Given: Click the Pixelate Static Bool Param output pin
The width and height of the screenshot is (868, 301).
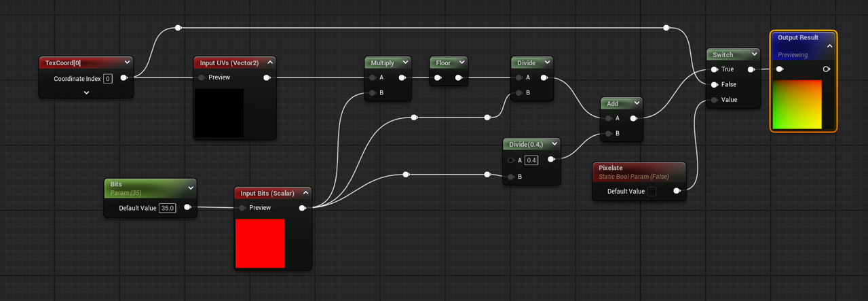Looking at the screenshot, I should point(677,192).
